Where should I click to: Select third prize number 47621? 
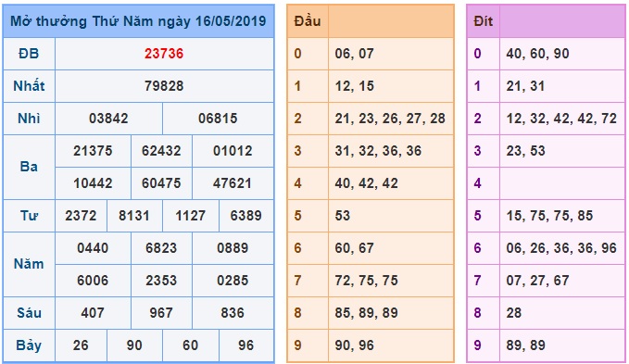[x=233, y=183]
